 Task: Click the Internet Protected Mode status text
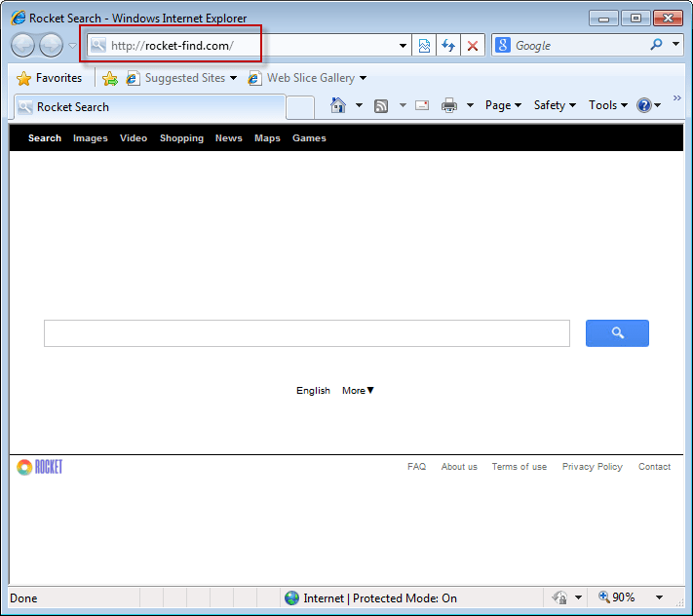[x=380, y=598]
